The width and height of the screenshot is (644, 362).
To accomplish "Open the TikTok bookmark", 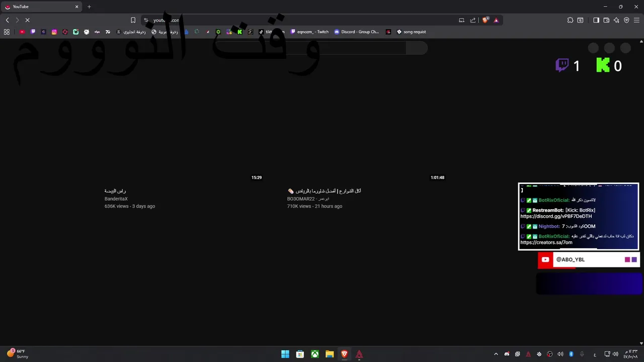I will click(x=272, y=32).
